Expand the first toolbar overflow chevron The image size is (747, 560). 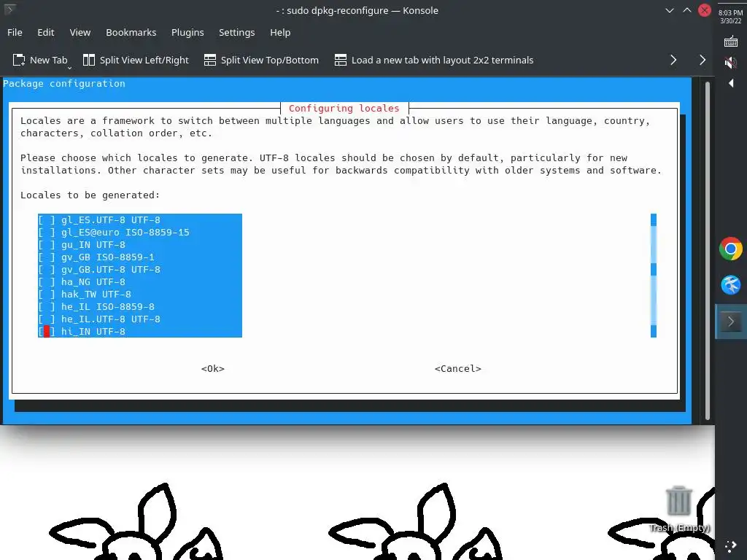[673, 60]
